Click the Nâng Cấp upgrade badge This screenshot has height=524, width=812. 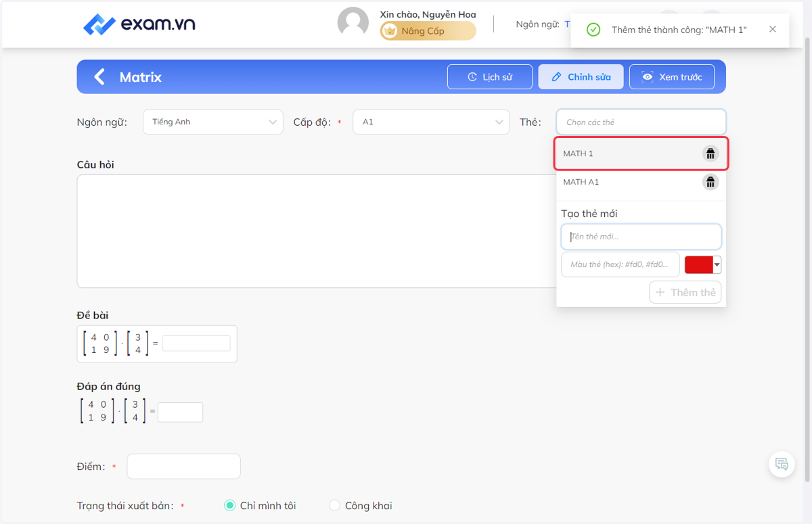tap(428, 31)
